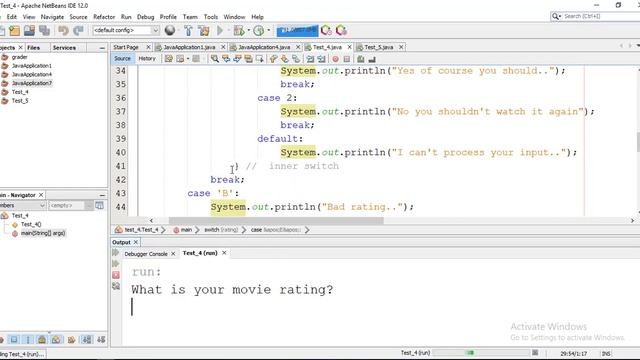The image size is (640, 360).
Task: Click the test_4.Test_4 breadcrumb
Action: (141, 230)
